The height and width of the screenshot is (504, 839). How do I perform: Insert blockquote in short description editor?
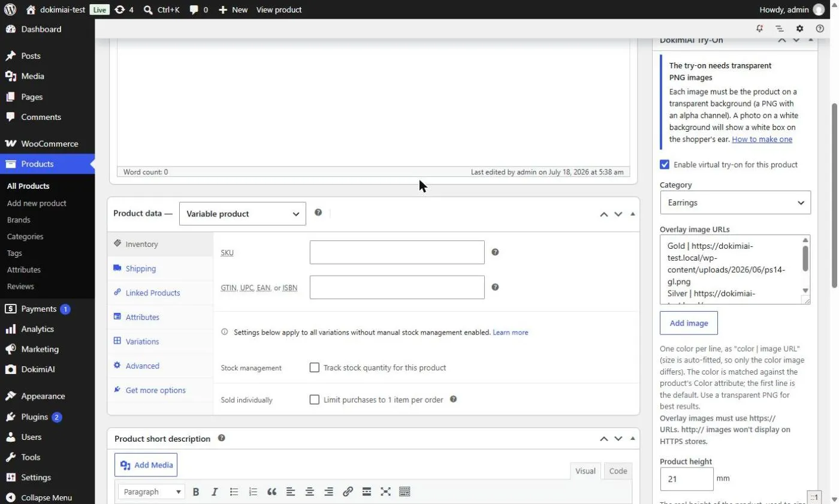(x=271, y=491)
